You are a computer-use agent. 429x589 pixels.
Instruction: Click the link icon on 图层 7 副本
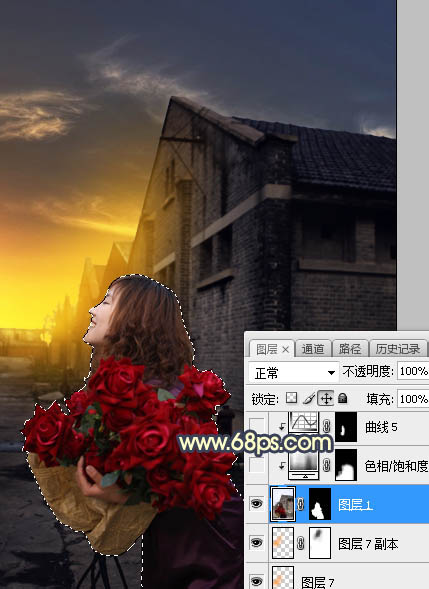(x=301, y=543)
